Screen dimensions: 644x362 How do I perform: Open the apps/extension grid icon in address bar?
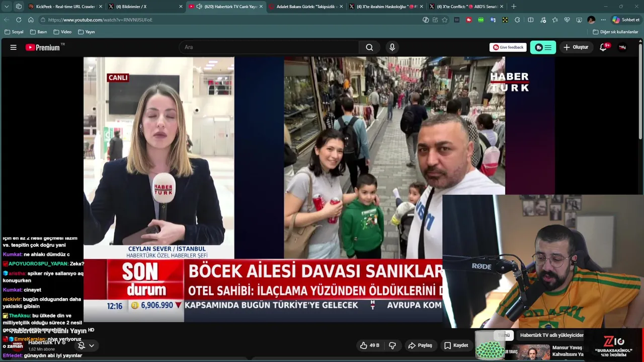pos(435,20)
